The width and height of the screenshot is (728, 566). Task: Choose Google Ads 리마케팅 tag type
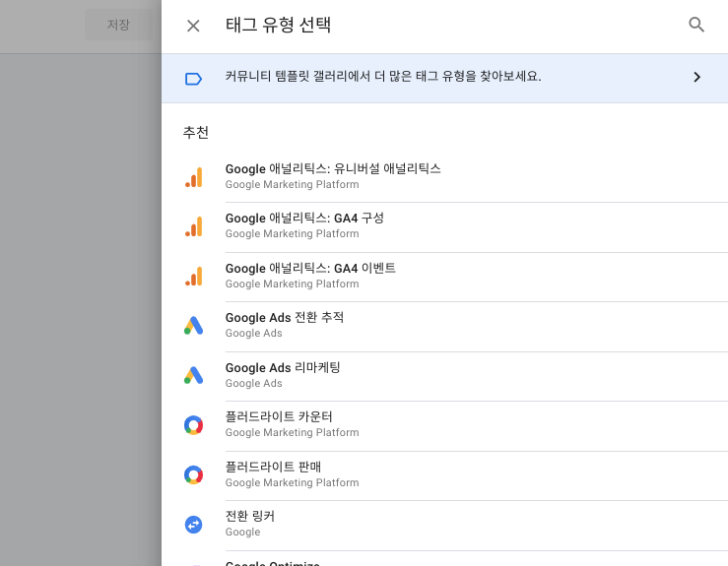[x=477, y=376]
